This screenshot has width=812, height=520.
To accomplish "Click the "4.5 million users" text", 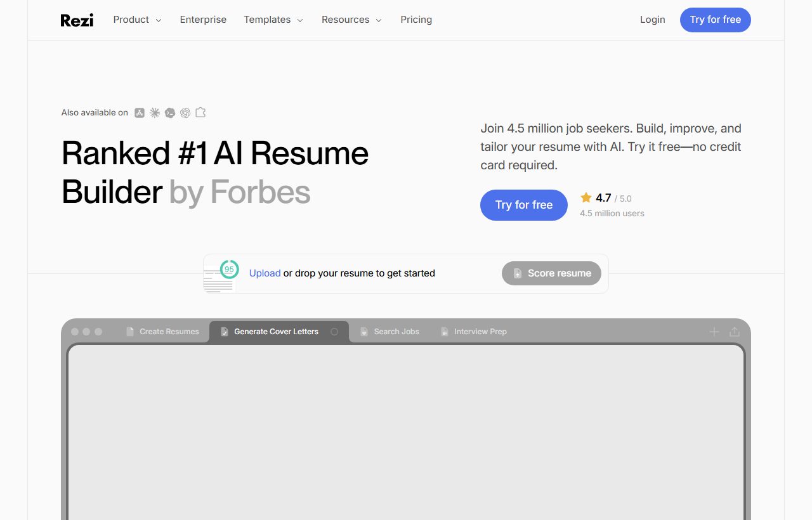I will [612, 213].
